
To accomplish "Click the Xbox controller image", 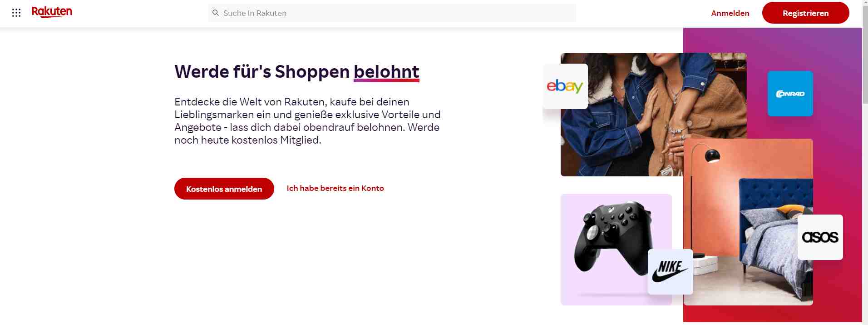I will click(x=613, y=241).
